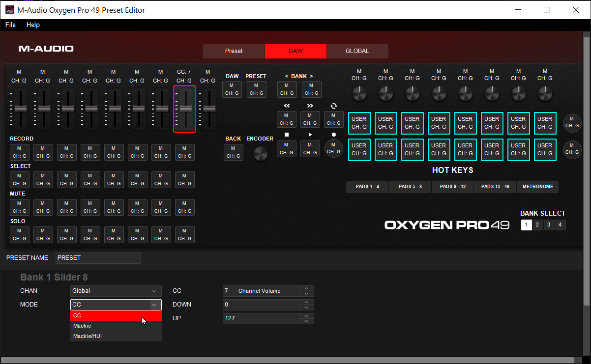Click the Bank left button
This screenshot has width=591, height=364.
(x=287, y=89)
